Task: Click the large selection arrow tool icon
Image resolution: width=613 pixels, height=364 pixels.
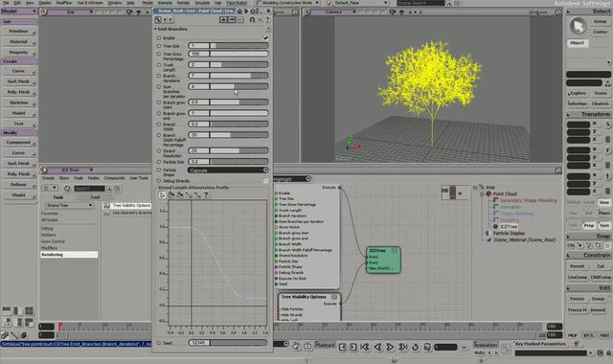Action: click(578, 26)
